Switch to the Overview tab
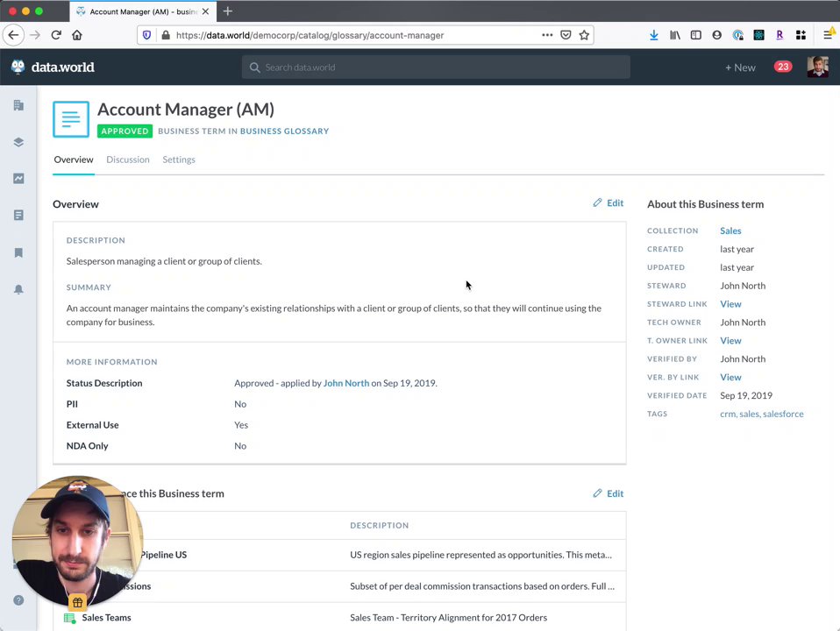 [x=74, y=160]
